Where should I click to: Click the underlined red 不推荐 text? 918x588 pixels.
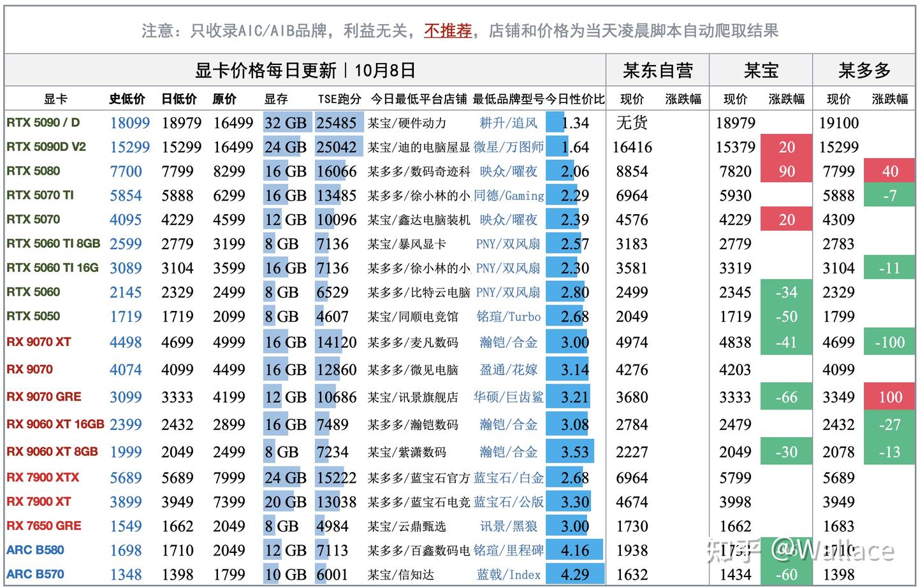coord(448,31)
